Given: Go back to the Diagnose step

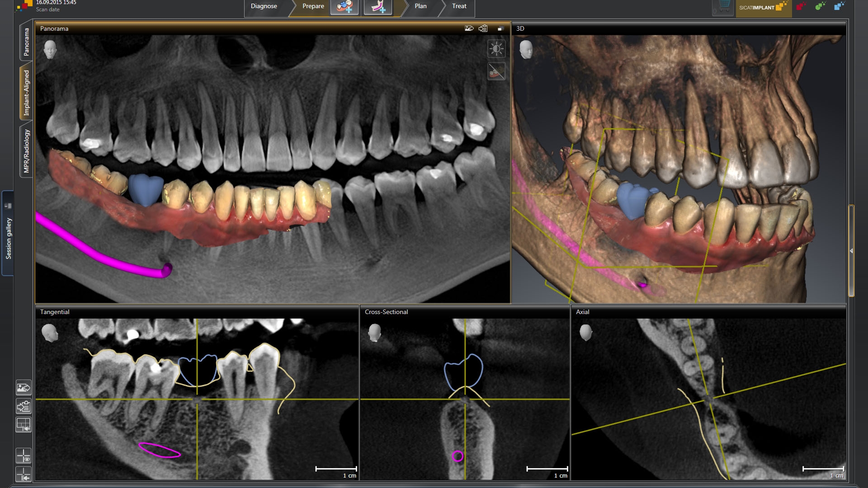Looking at the screenshot, I should [264, 6].
